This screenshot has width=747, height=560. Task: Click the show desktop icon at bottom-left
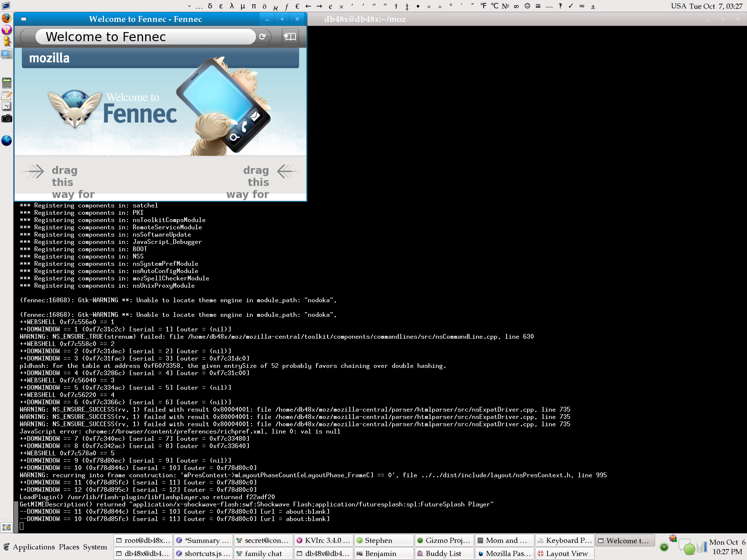tap(6, 527)
